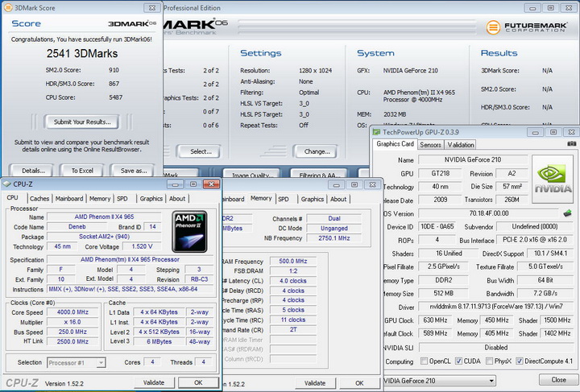580x392 pixels.
Task: Open the SPD tab in CPU-Z
Action: pyautogui.click(x=122, y=198)
